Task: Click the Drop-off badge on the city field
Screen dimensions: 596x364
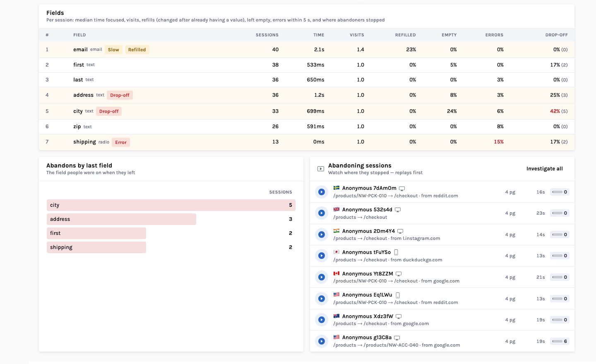Action: (109, 111)
